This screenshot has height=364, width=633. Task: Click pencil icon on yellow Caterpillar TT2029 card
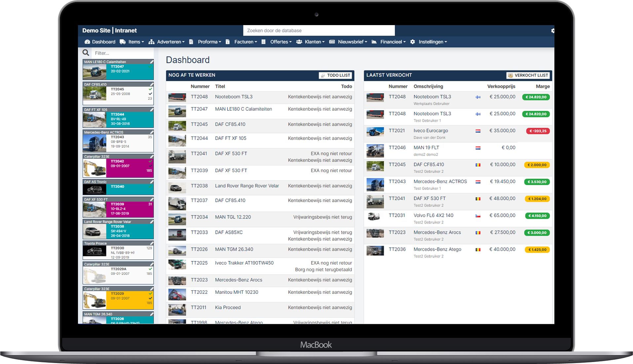pyautogui.click(x=152, y=289)
